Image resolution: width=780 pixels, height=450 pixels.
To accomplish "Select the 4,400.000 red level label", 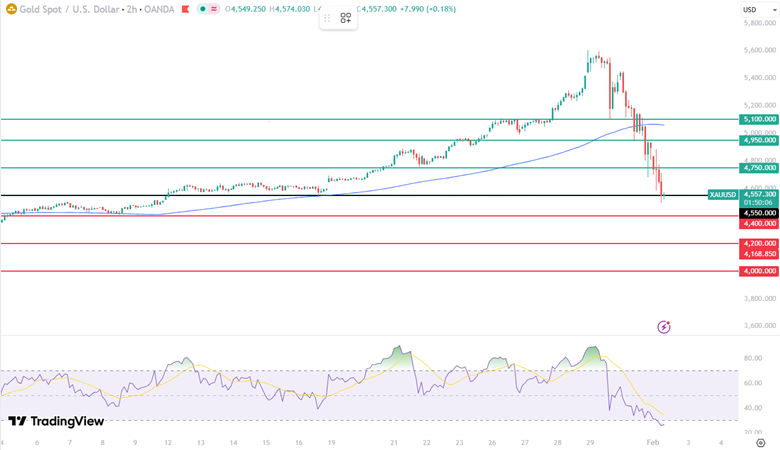I will tap(758, 224).
